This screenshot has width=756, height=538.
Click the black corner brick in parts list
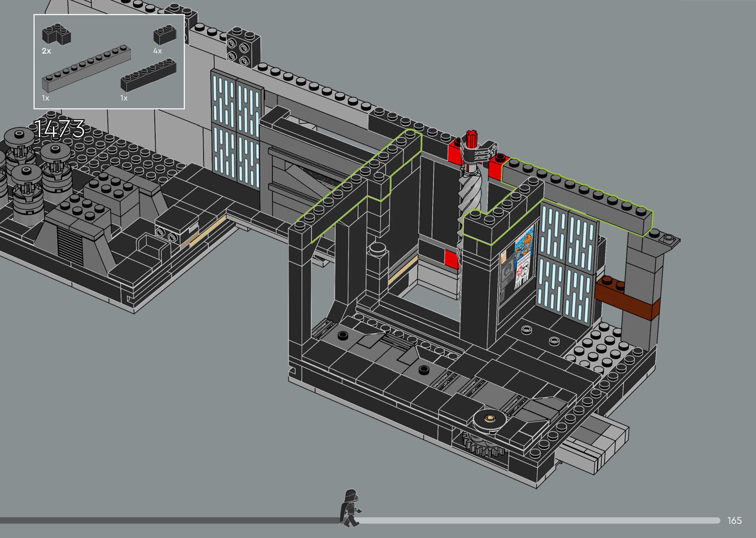pos(56,34)
